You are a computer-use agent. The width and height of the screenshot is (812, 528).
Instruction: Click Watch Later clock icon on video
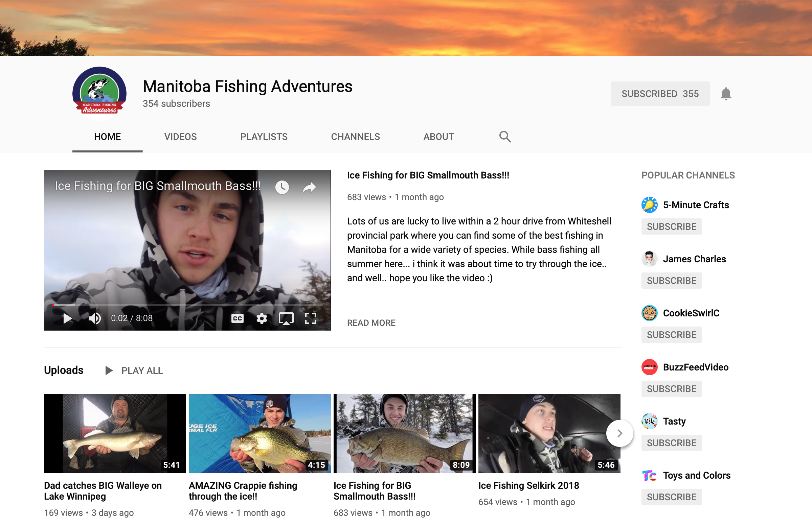(282, 187)
